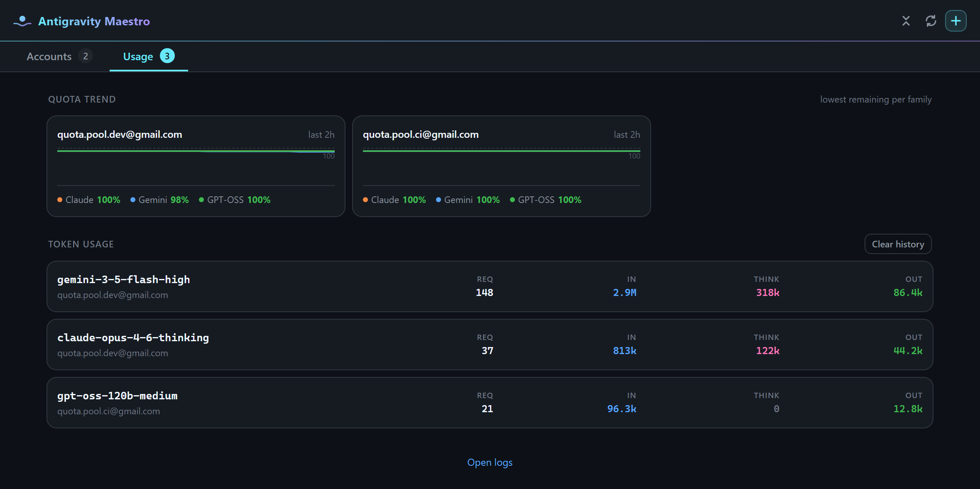Click the account email under gpt-oss-120b-medium
980x489 pixels.
(x=108, y=411)
